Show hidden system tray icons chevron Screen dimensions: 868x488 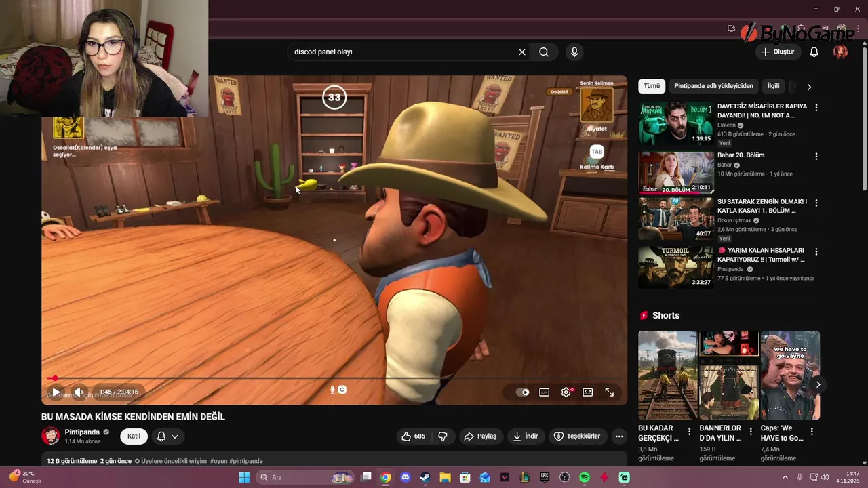tap(785, 477)
